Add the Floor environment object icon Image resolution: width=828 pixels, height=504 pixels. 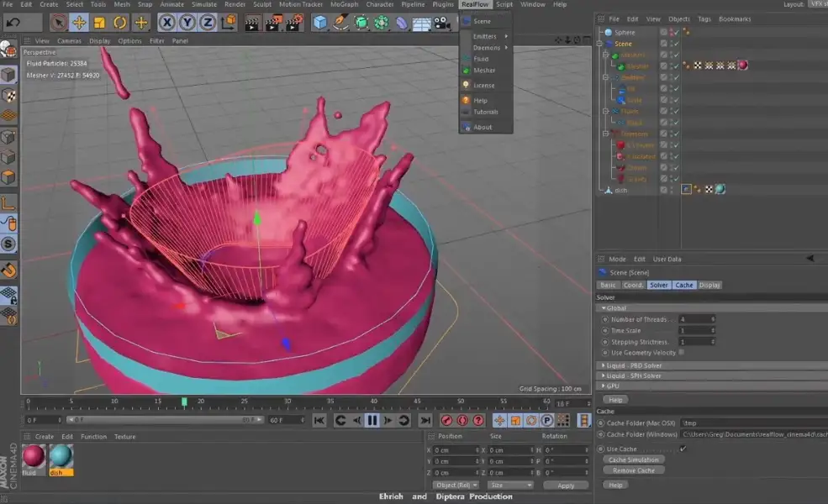pos(421,24)
